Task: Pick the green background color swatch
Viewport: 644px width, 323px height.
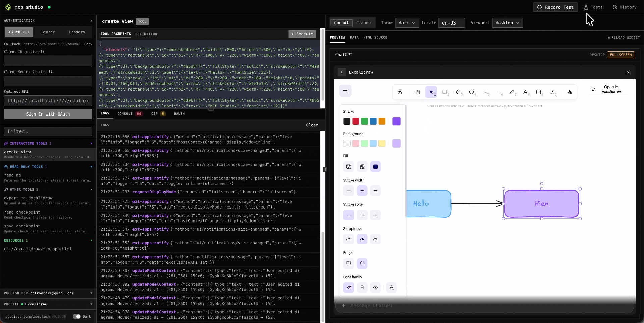Action: 364,143
